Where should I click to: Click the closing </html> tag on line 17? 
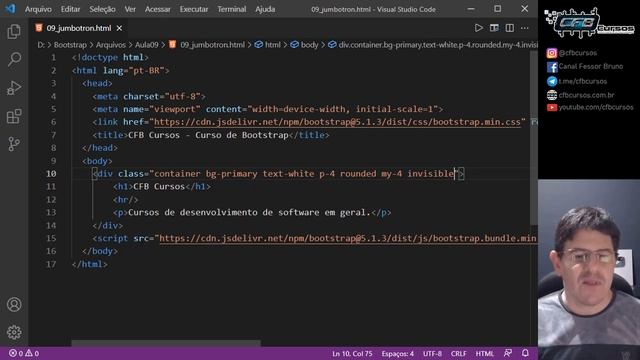coord(90,264)
